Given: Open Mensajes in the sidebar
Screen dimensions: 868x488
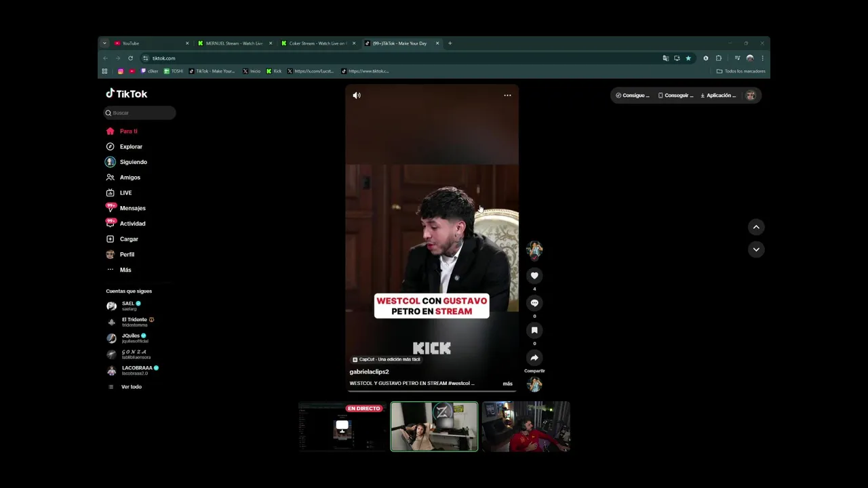Looking at the screenshot, I should point(126,208).
